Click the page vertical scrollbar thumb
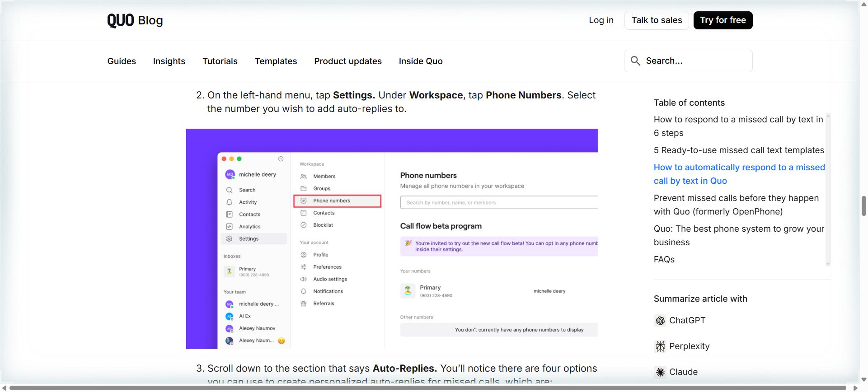This screenshot has height=392, width=868. 863,206
